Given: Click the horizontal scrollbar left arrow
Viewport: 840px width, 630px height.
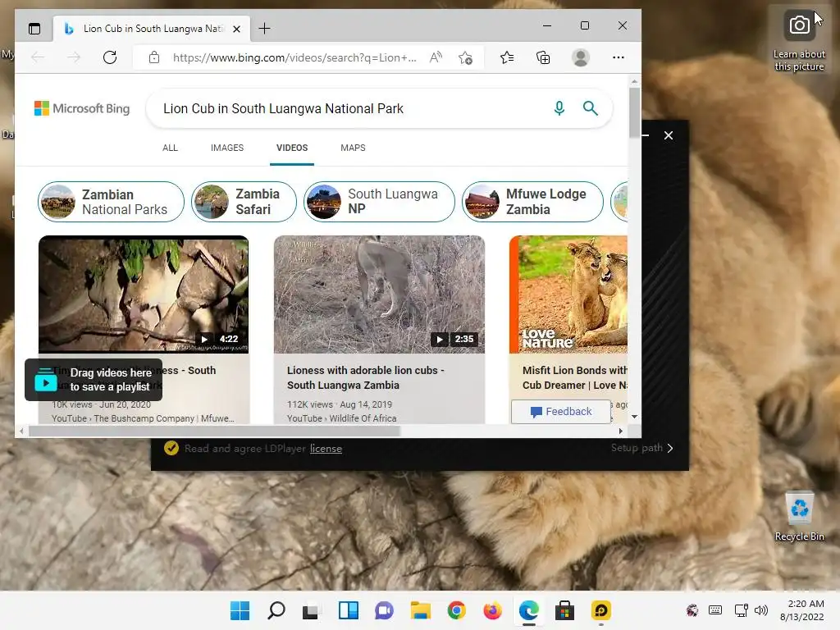Looking at the screenshot, I should pos(21,431).
